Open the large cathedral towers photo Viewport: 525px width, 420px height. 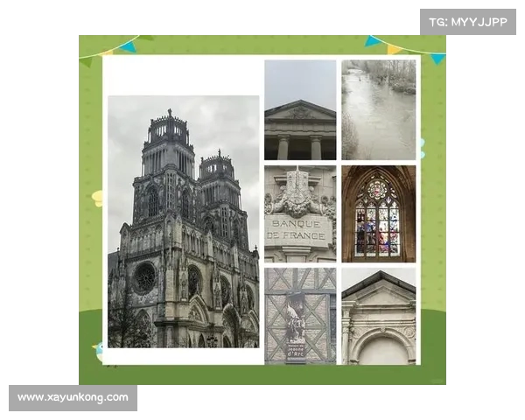click(x=183, y=221)
